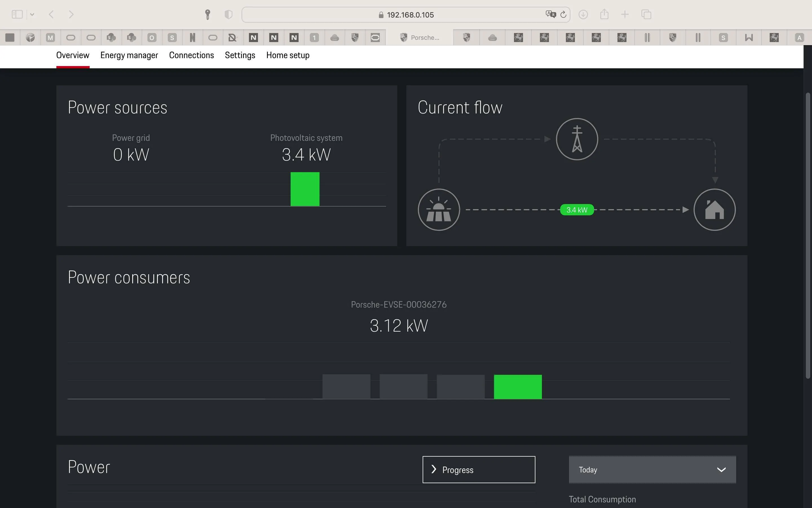Go to the Settings tab
This screenshot has width=812, height=508.
(240, 55)
